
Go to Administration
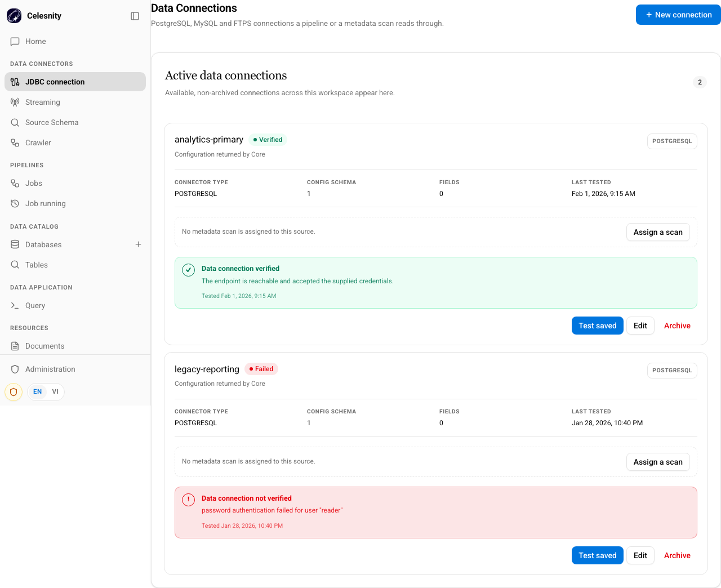pyautogui.click(x=75, y=369)
